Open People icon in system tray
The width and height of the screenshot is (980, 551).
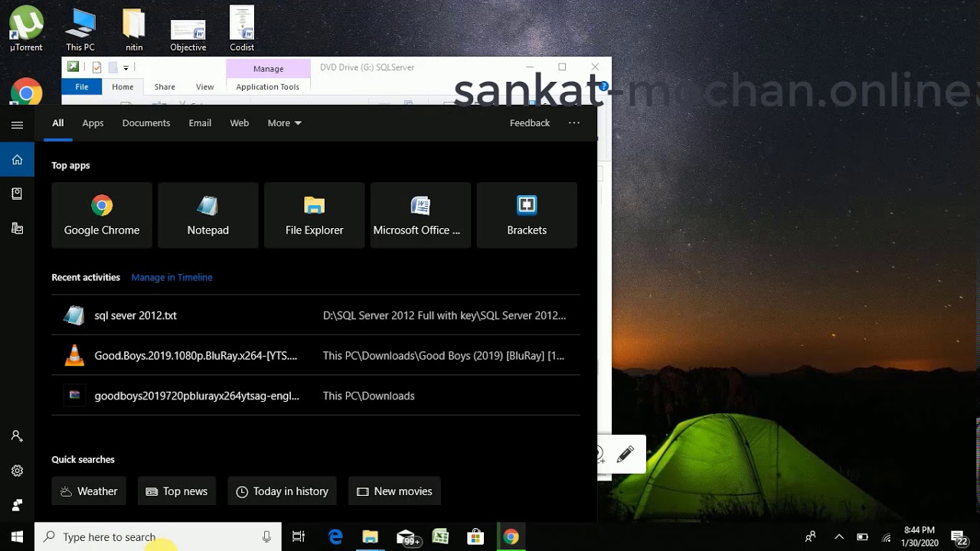point(810,537)
